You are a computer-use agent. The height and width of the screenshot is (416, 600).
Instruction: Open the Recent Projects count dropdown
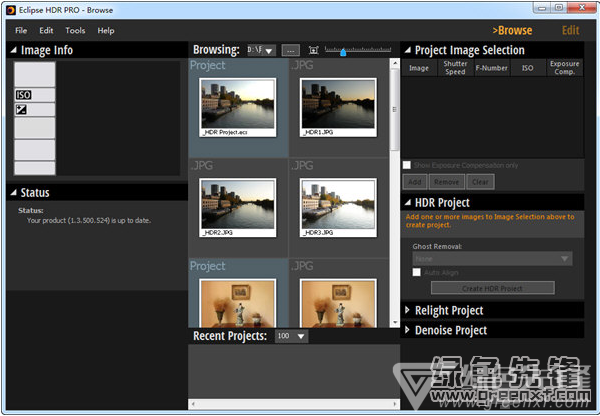point(291,336)
